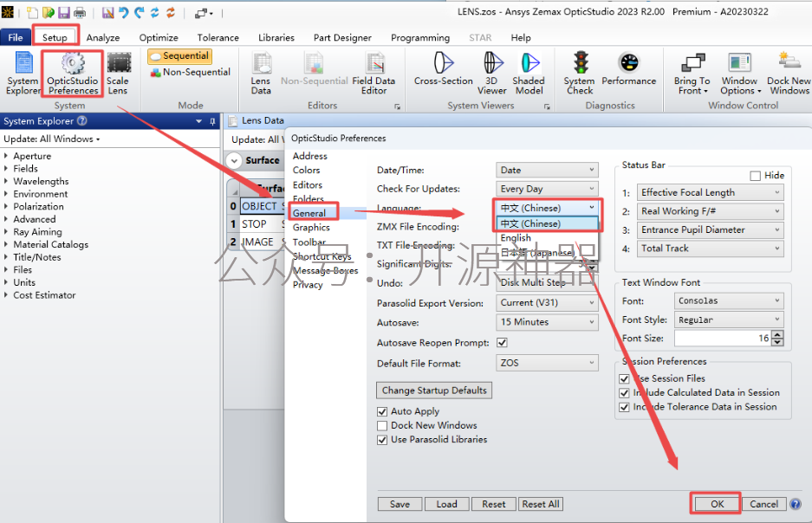Tick the Status Bar Hide checkbox

(755, 176)
